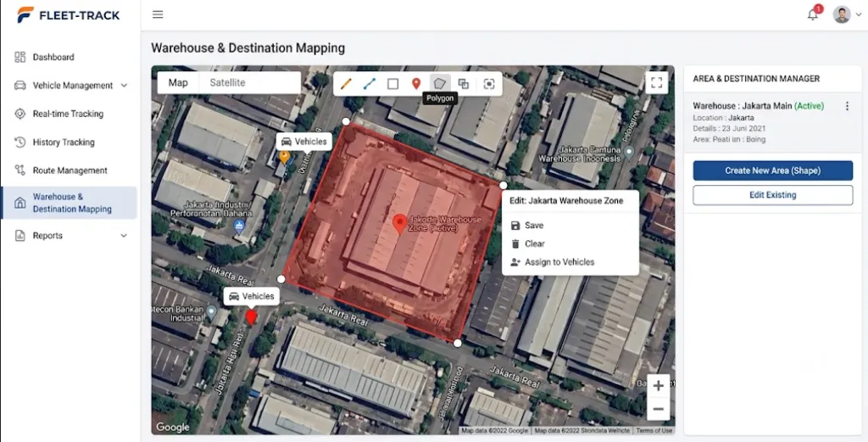Click the focus target tool icon
868x442 pixels.
click(489, 84)
